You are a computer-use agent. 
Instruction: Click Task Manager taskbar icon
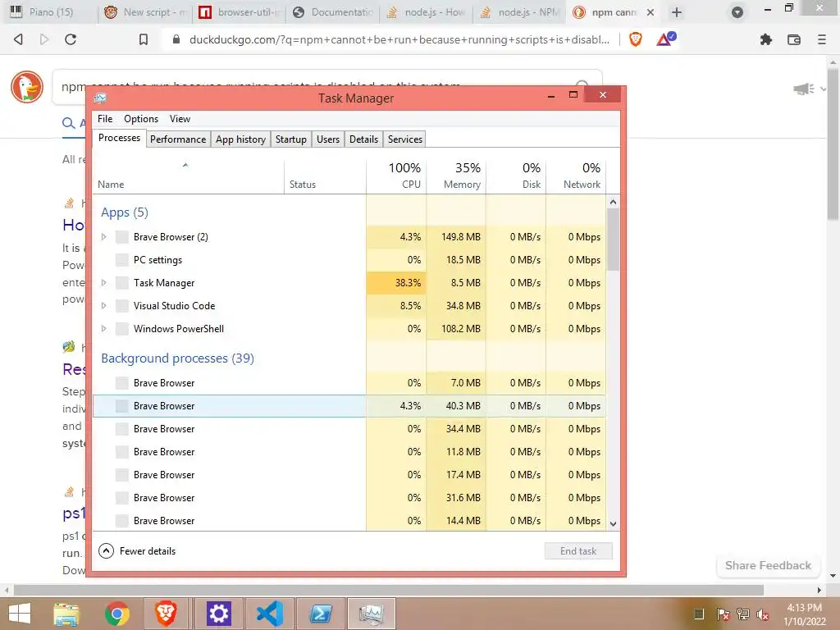pos(372,614)
